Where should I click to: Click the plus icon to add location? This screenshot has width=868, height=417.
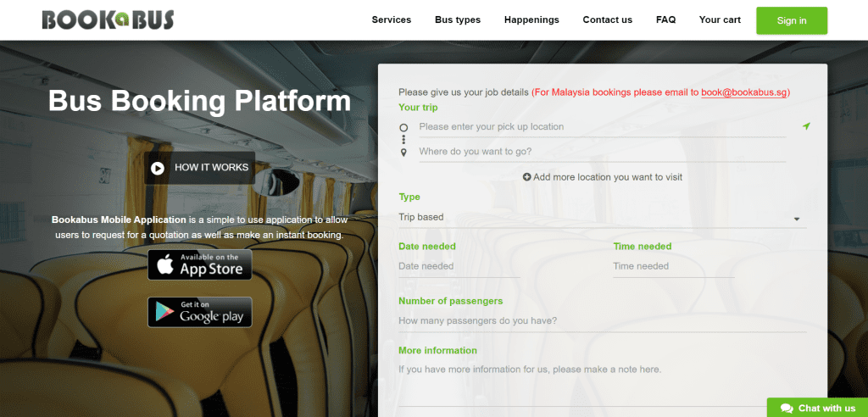tap(527, 176)
